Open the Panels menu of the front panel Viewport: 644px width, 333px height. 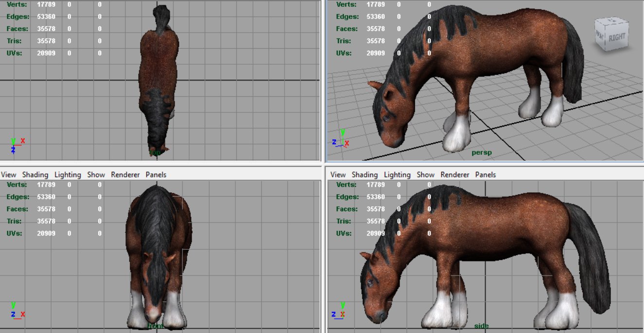(156, 175)
